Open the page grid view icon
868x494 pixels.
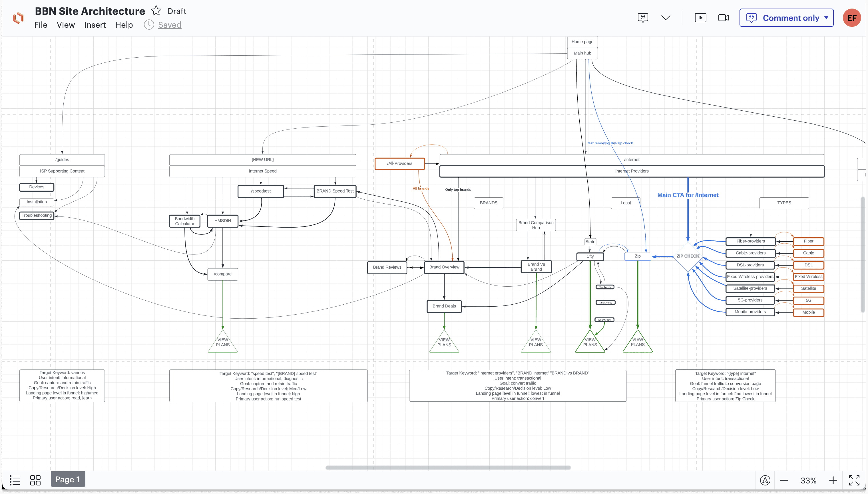click(x=35, y=480)
